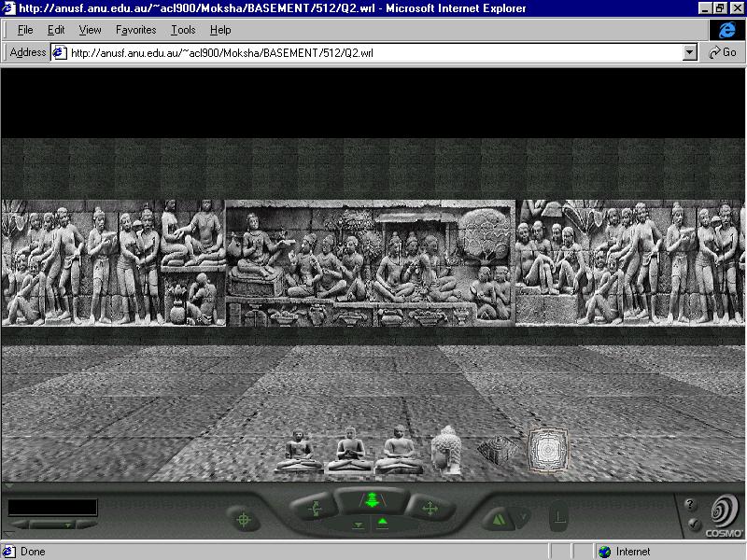This screenshot has height=560, width=747.
Task: Click the Straighten view icon
Action: click(557, 515)
